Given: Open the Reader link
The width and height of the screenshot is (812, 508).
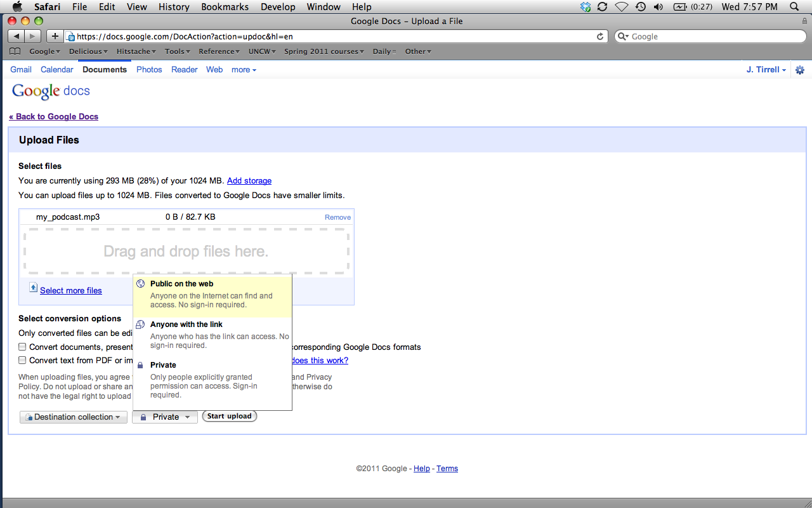Looking at the screenshot, I should pyautogui.click(x=185, y=70).
